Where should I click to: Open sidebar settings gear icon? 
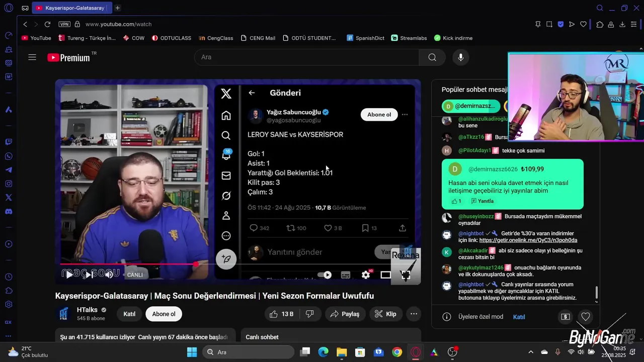coord(9,305)
